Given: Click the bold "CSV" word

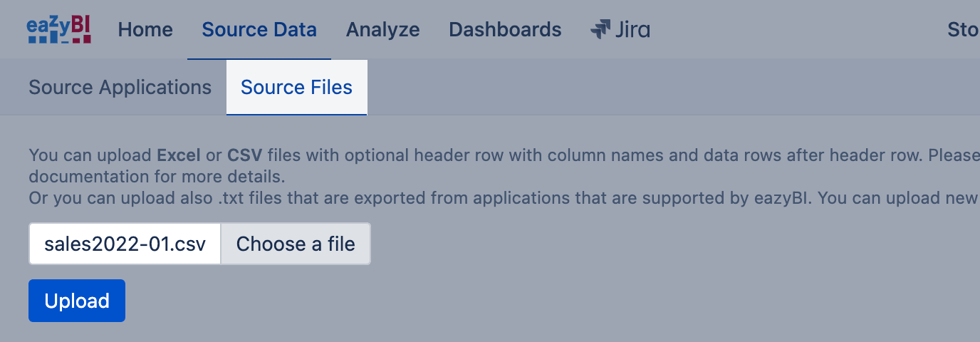Looking at the screenshot, I should click(244, 155).
